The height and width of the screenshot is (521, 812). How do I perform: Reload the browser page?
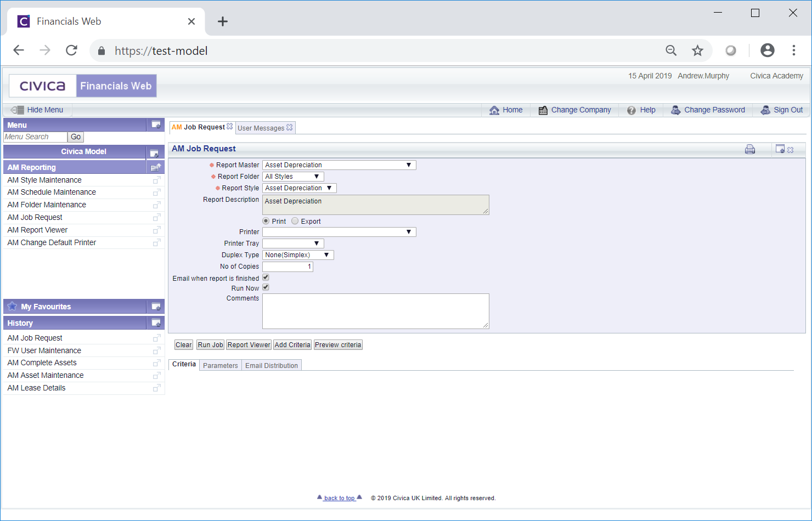click(71, 50)
